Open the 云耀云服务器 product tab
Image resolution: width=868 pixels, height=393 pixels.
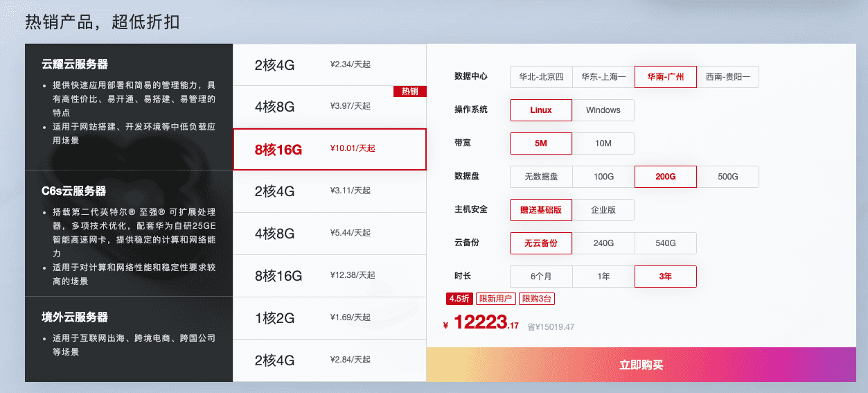pos(129,107)
